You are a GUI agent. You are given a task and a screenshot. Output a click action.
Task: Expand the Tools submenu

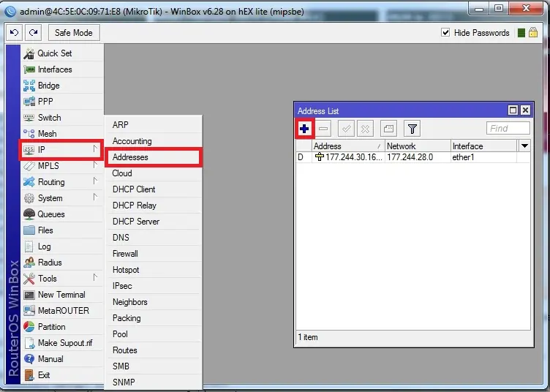click(x=62, y=279)
